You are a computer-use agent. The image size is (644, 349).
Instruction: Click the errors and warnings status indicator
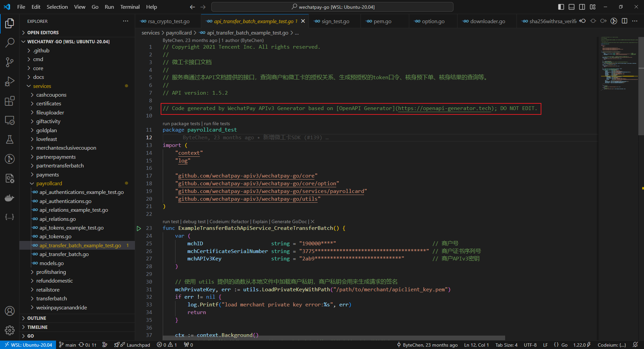click(167, 345)
